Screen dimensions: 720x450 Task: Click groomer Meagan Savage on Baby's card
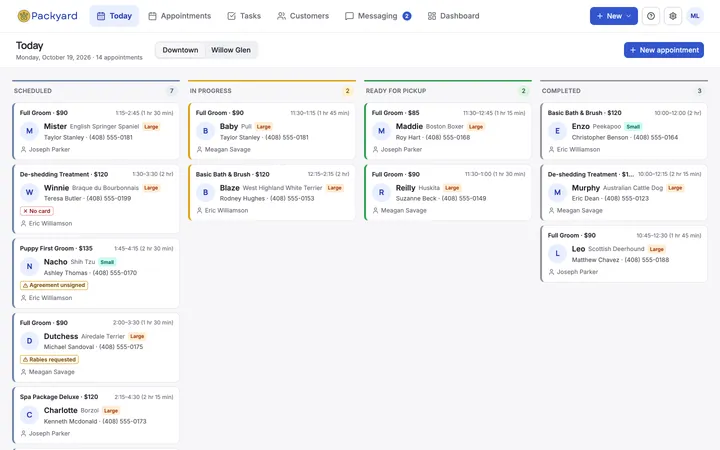coord(224,150)
